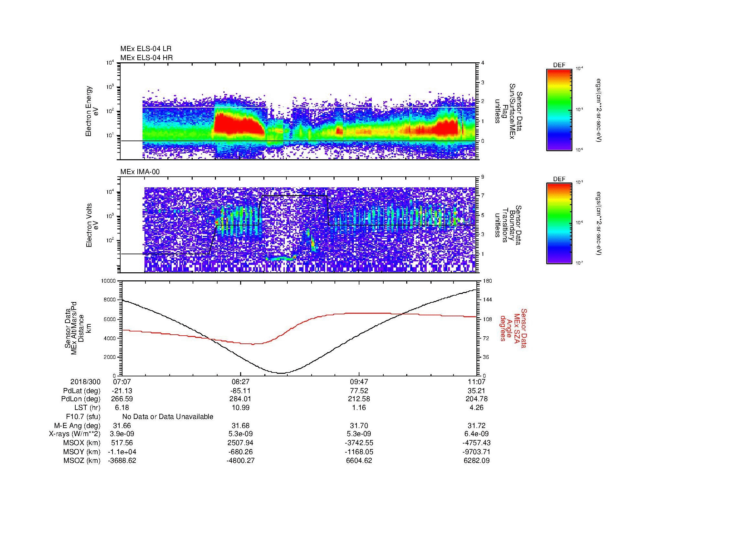Image resolution: width=756 pixels, height=534 pixels.
Task: Click the 'Boundary Transitions' axis label
Action: 508,225
